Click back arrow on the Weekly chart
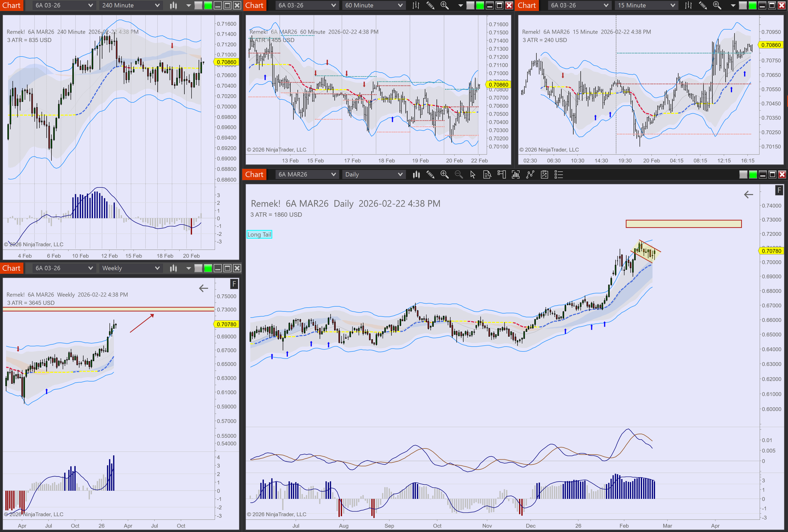 (x=203, y=289)
